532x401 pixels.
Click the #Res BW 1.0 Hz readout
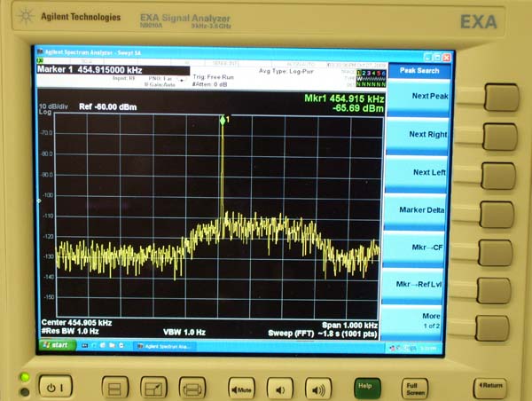pyautogui.click(x=70, y=331)
